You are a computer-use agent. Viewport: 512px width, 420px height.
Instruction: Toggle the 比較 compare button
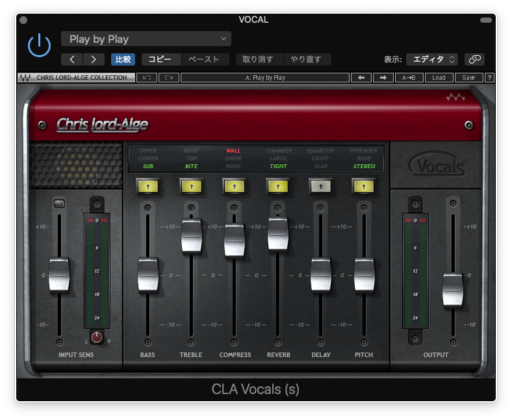coord(123,59)
